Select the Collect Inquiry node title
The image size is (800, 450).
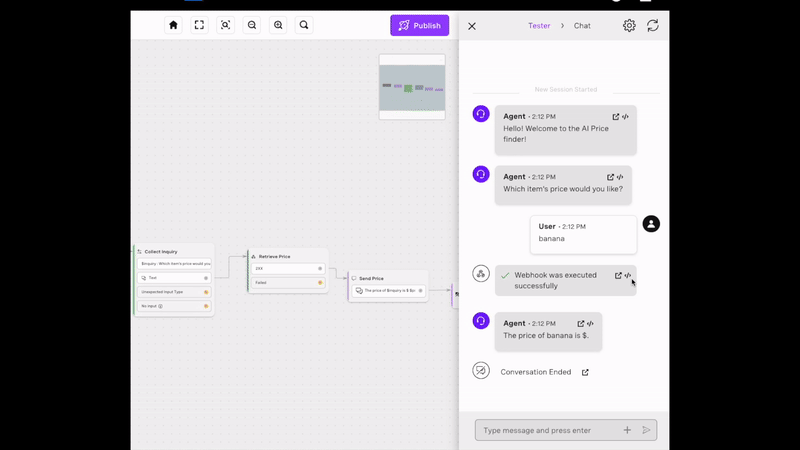click(161, 252)
